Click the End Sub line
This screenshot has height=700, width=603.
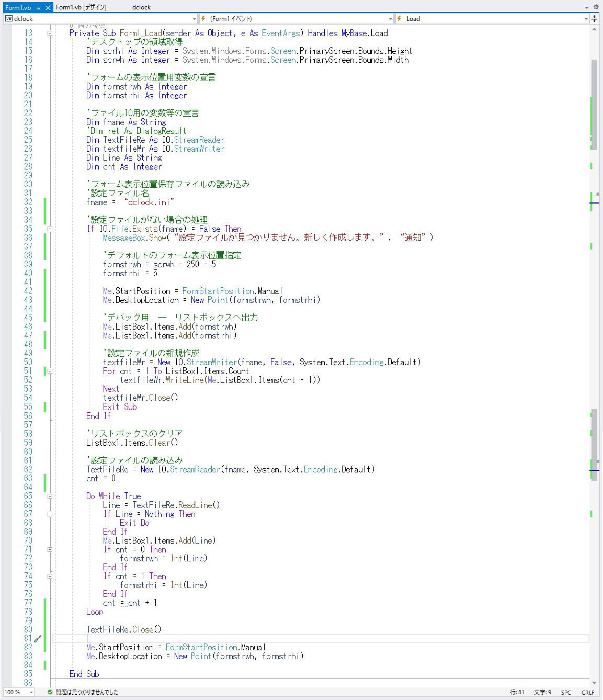tap(84, 674)
